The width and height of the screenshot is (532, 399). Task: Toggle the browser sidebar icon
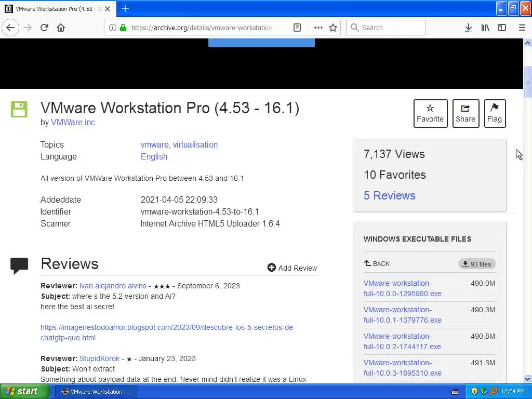tap(502, 28)
